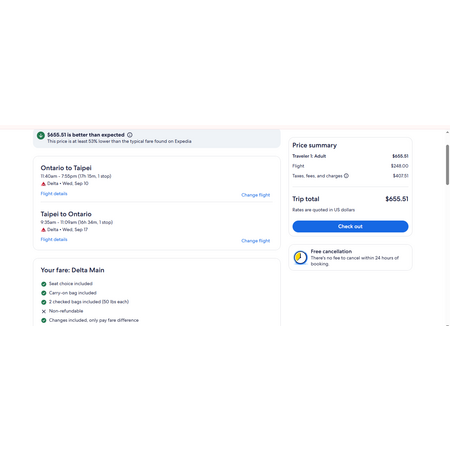450x450 pixels.
Task: Open Flight details for Taipei to Ontario
Action: [54, 239]
